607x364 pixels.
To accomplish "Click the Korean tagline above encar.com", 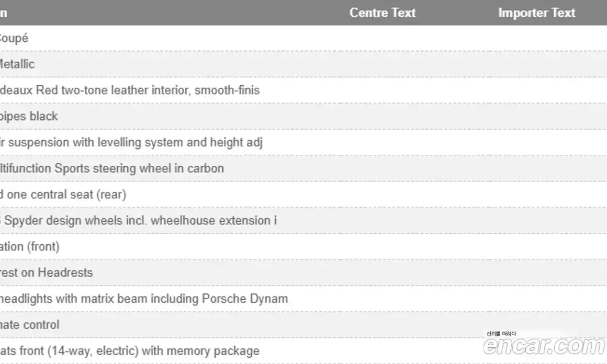I will coord(501,334).
